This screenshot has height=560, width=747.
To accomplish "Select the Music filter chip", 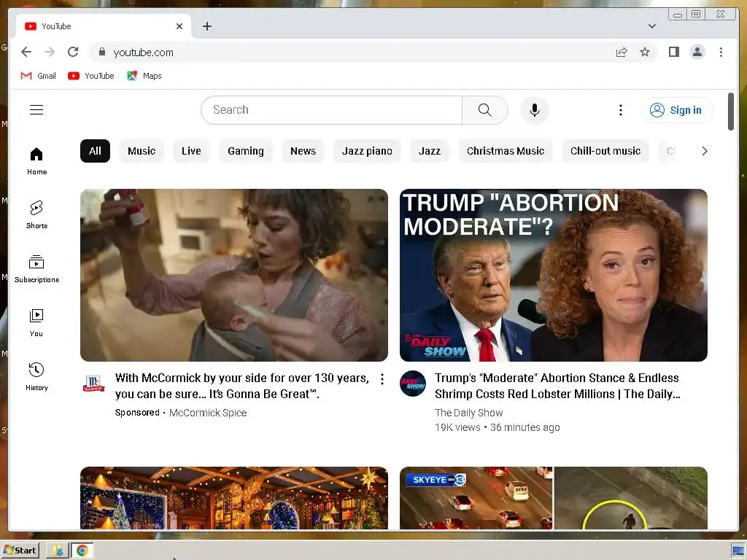I will pyautogui.click(x=142, y=151).
